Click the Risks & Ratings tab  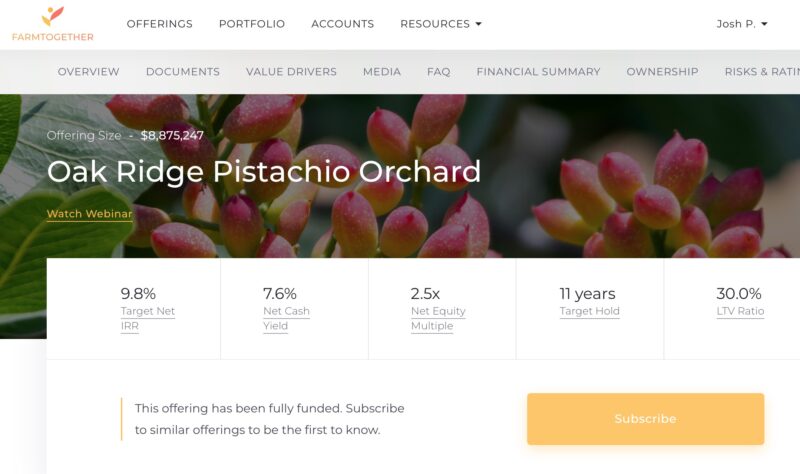coord(761,72)
